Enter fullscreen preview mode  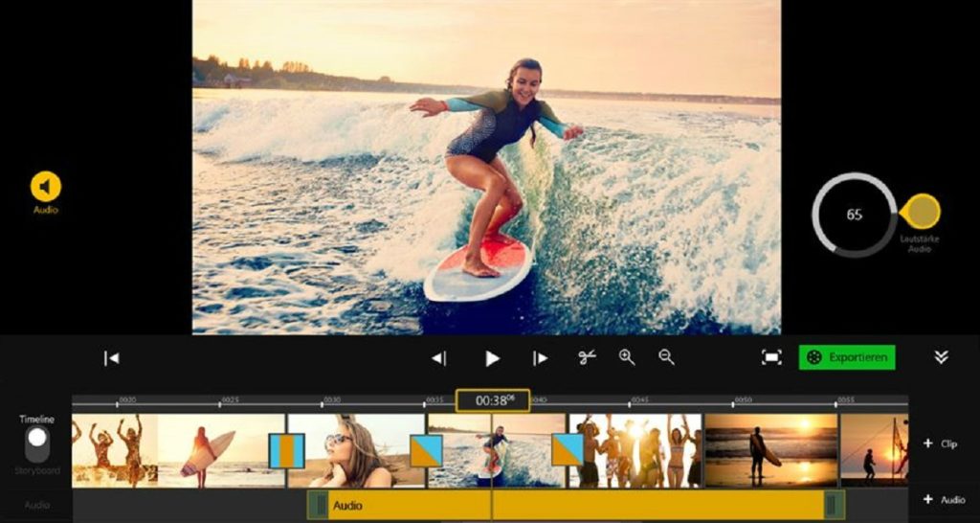(x=771, y=357)
